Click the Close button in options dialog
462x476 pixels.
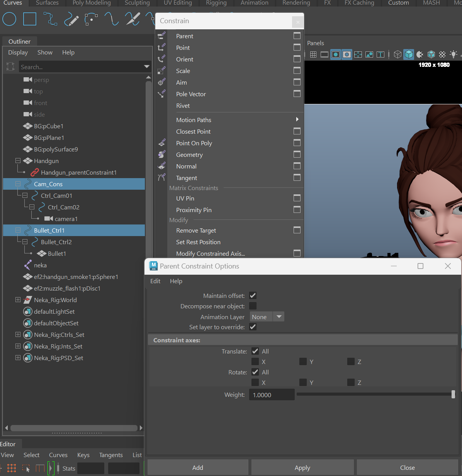(x=408, y=467)
